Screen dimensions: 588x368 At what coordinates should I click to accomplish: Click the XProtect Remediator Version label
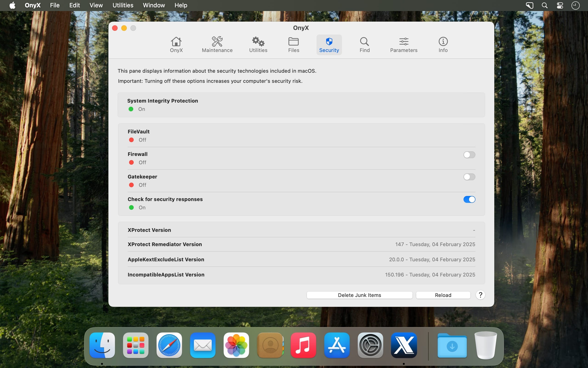tap(165, 244)
